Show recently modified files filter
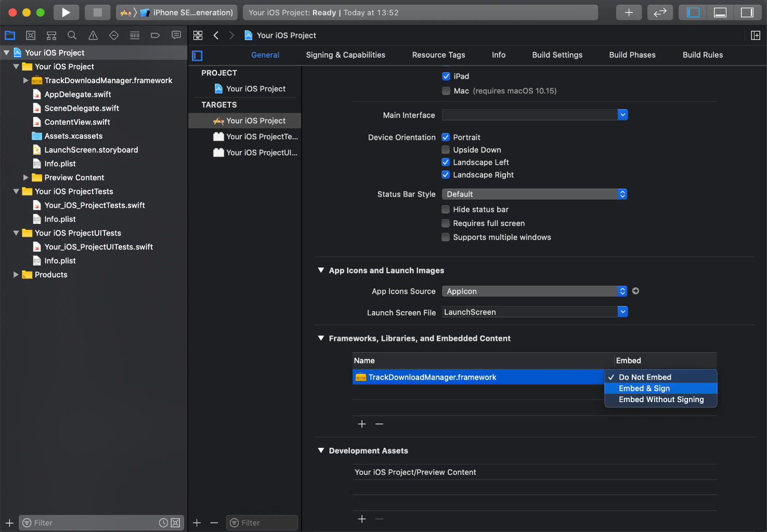 [x=163, y=523]
